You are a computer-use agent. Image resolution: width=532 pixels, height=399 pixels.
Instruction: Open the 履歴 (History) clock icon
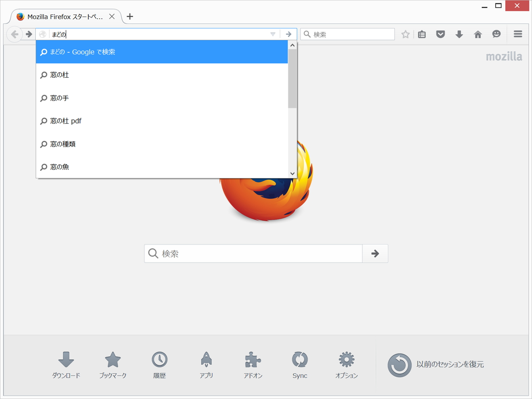(160, 359)
